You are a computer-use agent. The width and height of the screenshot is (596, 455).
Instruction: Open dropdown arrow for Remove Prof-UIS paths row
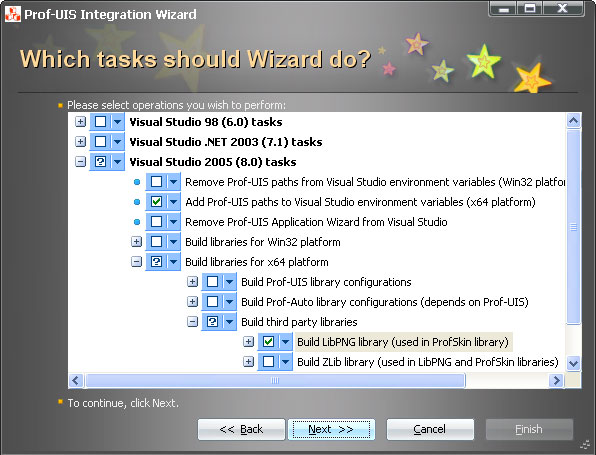click(174, 182)
